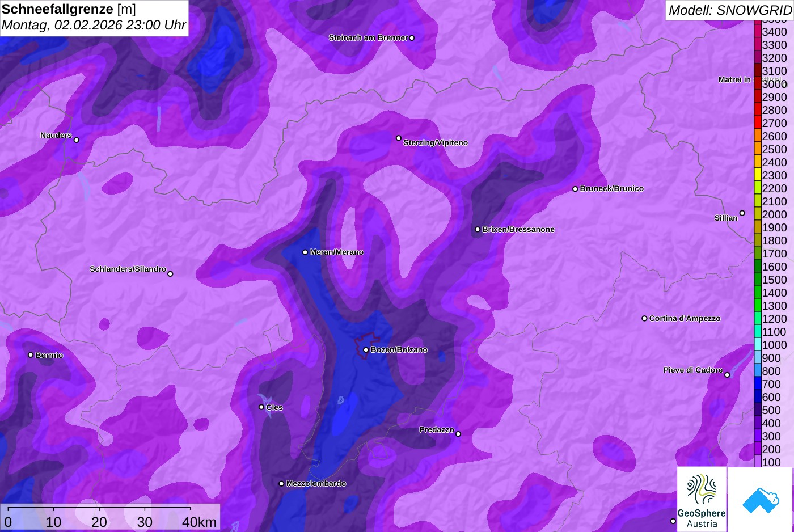Select the Bozen/Bolzano city marker dot
Screen dimensions: 794x532
[366, 350]
